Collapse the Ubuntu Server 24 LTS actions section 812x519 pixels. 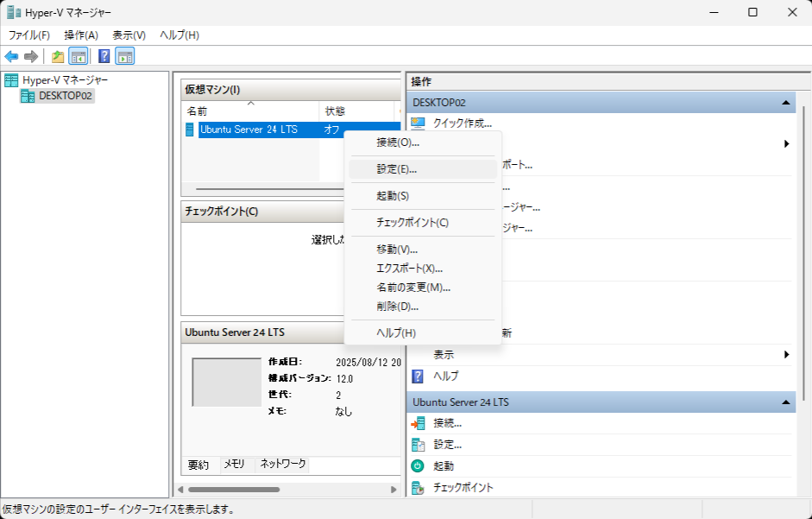point(785,402)
